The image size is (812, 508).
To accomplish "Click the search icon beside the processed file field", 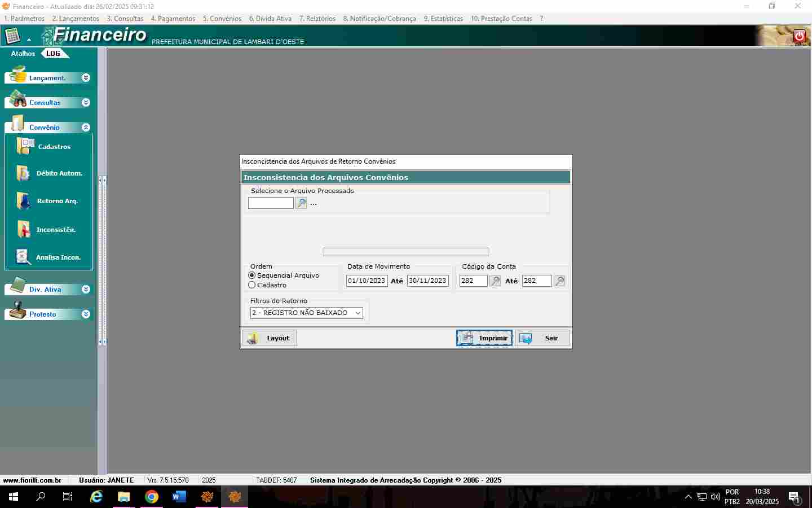I will click(x=301, y=203).
